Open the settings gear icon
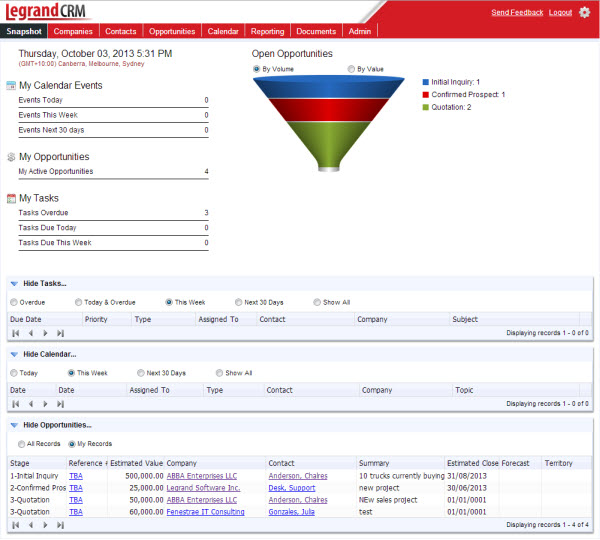The height and width of the screenshot is (540, 600). pyautogui.click(x=584, y=12)
